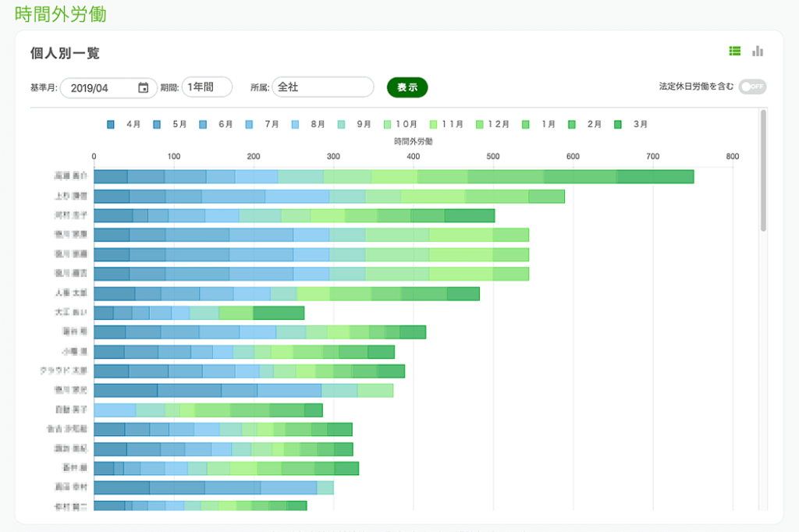Screen dimensions: 799x532
Task: Open the 所属 dropdown showing 全社
Action: (x=322, y=87)
